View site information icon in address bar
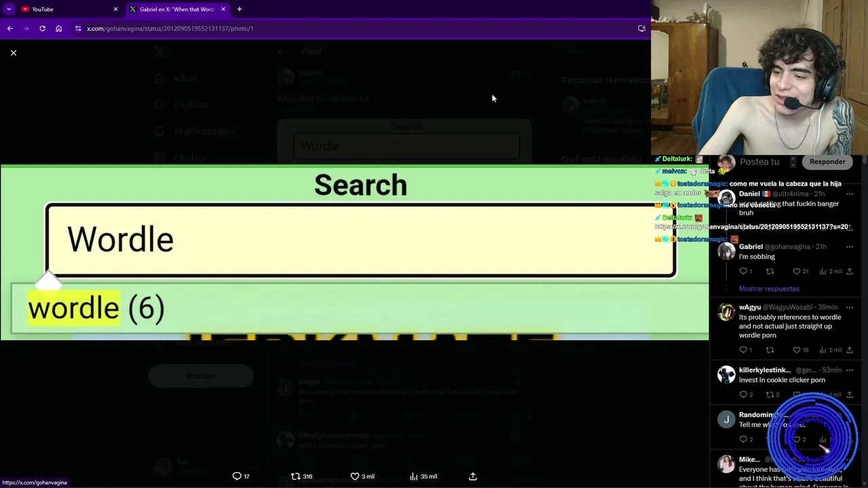Screen dimensions: 868x488 [x=78, y=28]
